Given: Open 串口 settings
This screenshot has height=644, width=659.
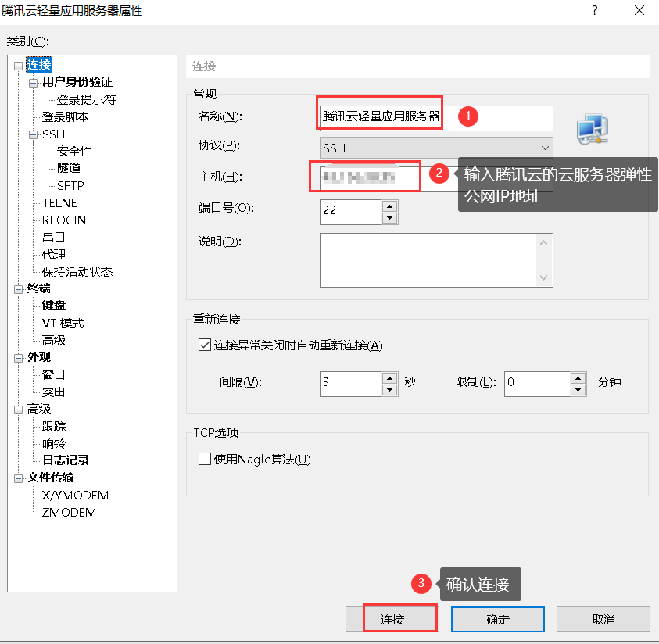Looking at the screenshot, I should pyautogui.click(x=54, y=238).
